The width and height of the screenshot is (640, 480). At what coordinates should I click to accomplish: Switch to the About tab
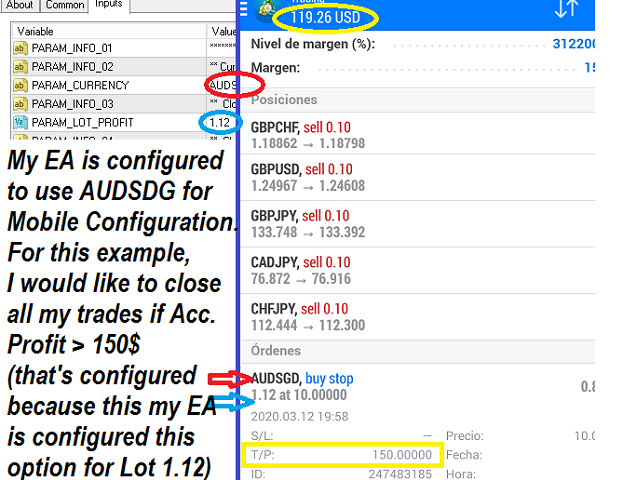pyautogui.click(x=20, y=5)
